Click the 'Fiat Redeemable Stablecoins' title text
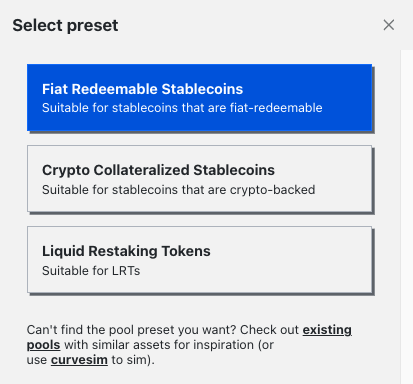Image resolution: width=413 pixels, height=384 pixels. pyautogui.click(x=142, y=89)
